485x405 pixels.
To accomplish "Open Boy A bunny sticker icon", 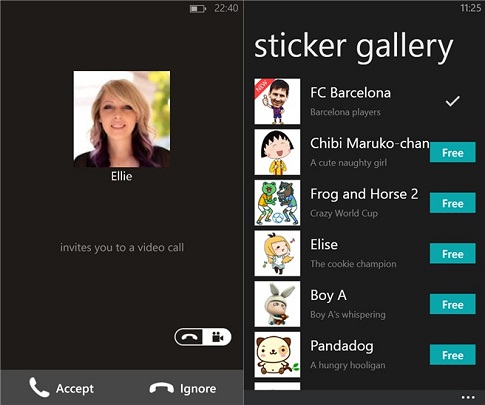I will (x=277, y=304).
